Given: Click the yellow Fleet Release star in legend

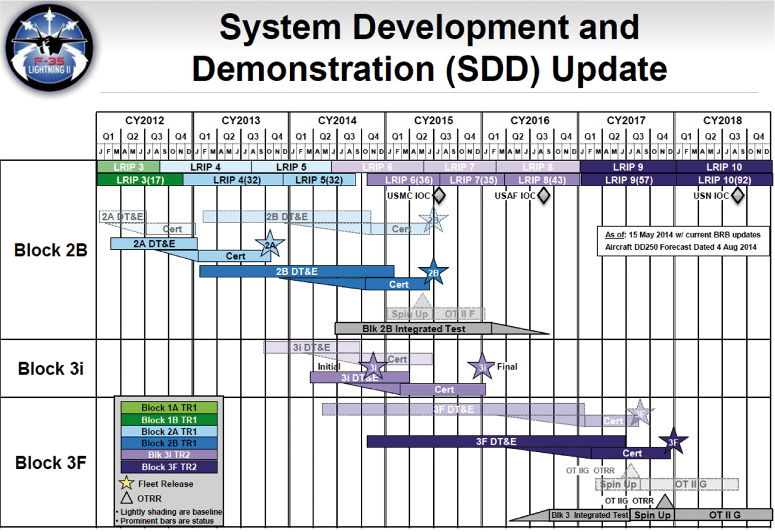Looking at the screenshot, I should tap(126, 484).
